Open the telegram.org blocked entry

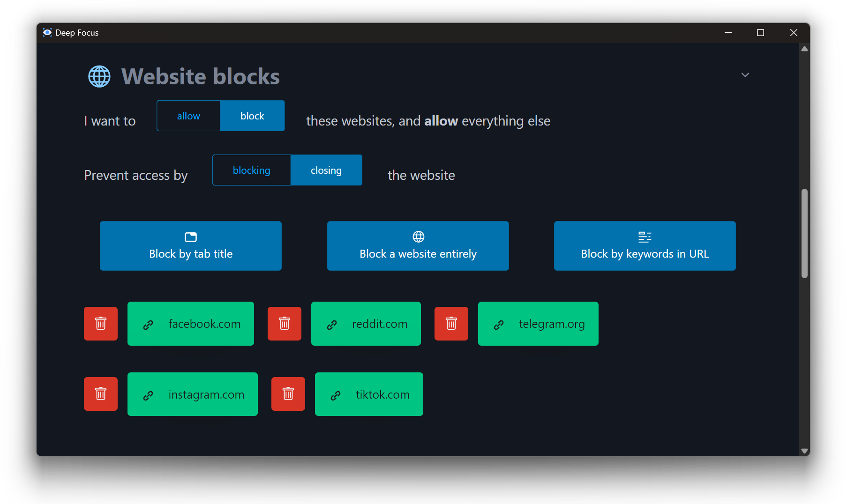(x=538, y=324)
